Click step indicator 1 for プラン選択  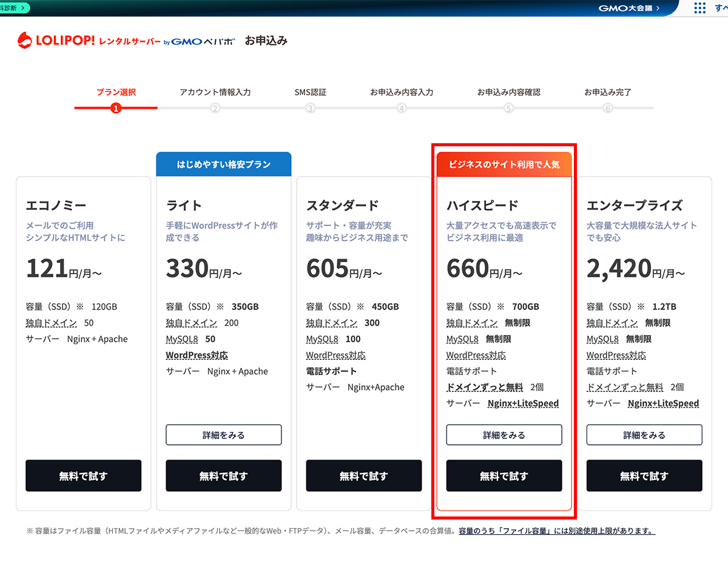pyautogui.click(x=115, y=109)
